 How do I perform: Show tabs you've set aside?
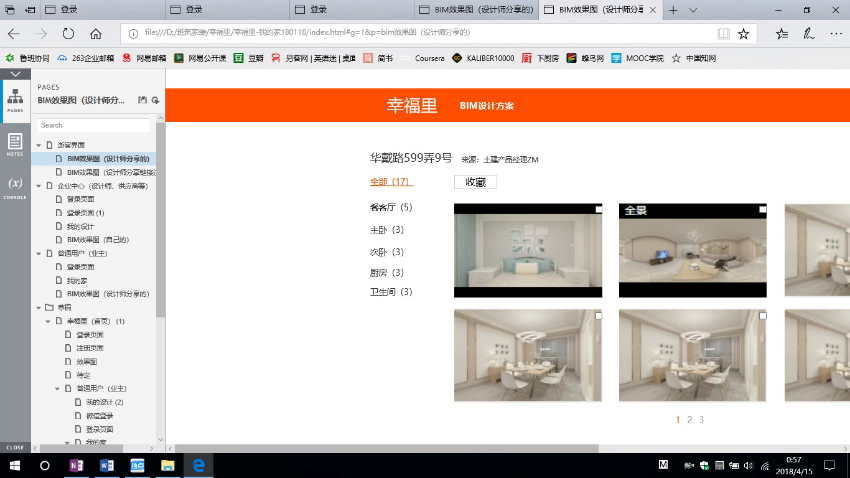[10, 10]
